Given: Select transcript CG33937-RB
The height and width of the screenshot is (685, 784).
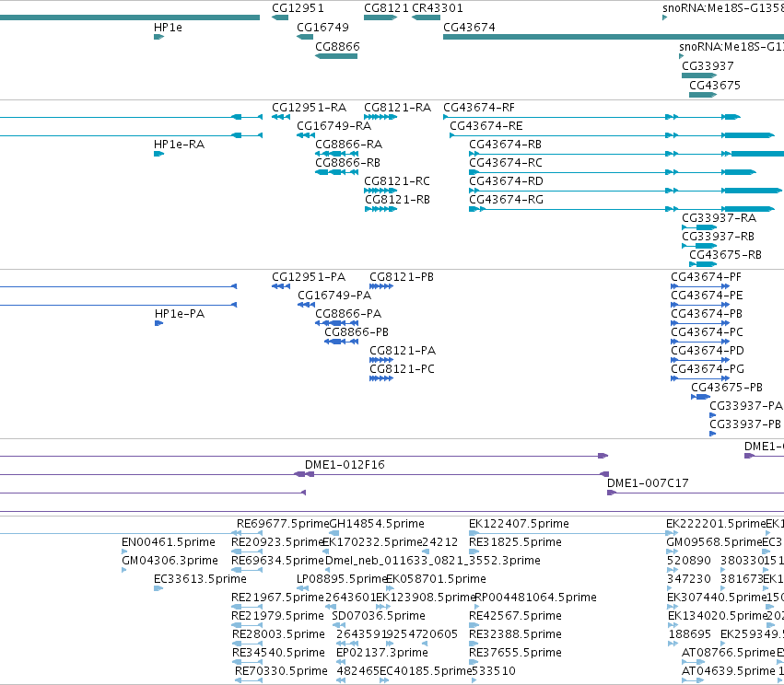Looking at the screenshot, I should (x=718, y=237).
